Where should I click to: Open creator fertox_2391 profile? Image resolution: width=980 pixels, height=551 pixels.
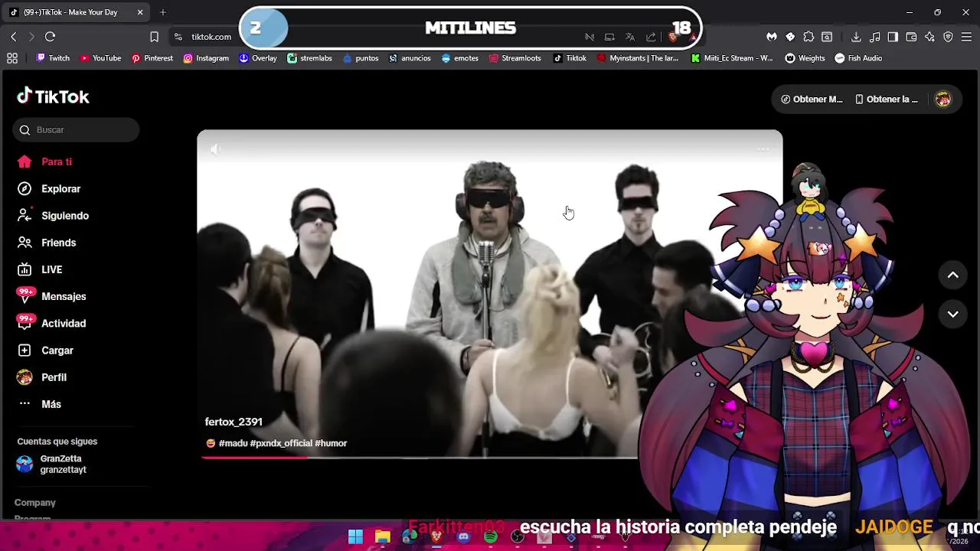(234, 422)
